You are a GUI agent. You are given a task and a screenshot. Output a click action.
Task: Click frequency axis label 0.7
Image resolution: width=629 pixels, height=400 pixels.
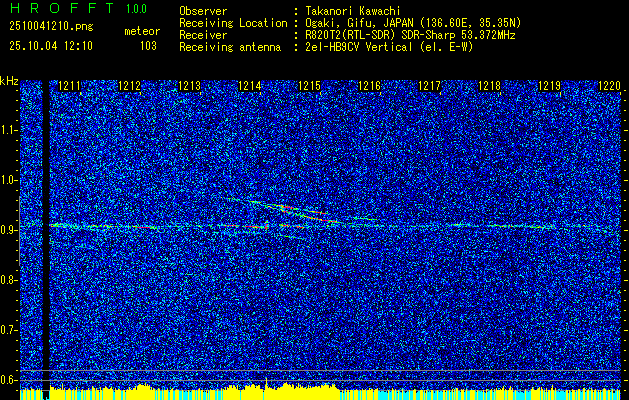point(8,330)
